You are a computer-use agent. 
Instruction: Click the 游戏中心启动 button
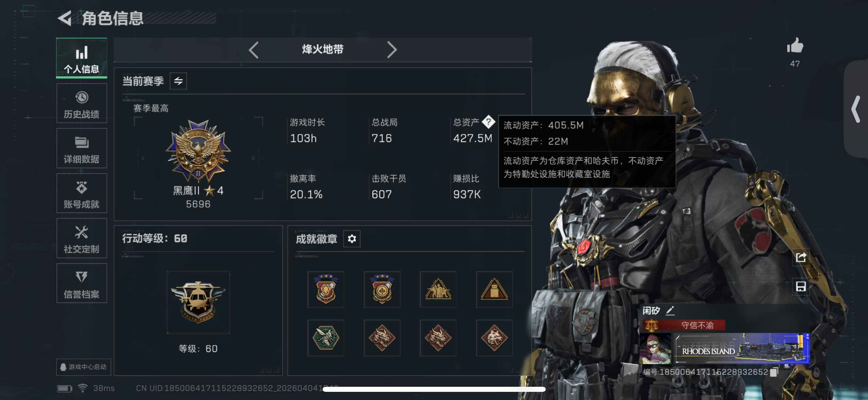click(x=84, y=367)
